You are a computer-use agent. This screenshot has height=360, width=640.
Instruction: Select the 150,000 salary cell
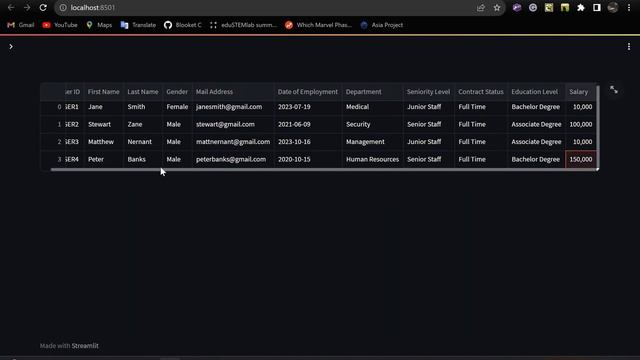click(580, 160)
